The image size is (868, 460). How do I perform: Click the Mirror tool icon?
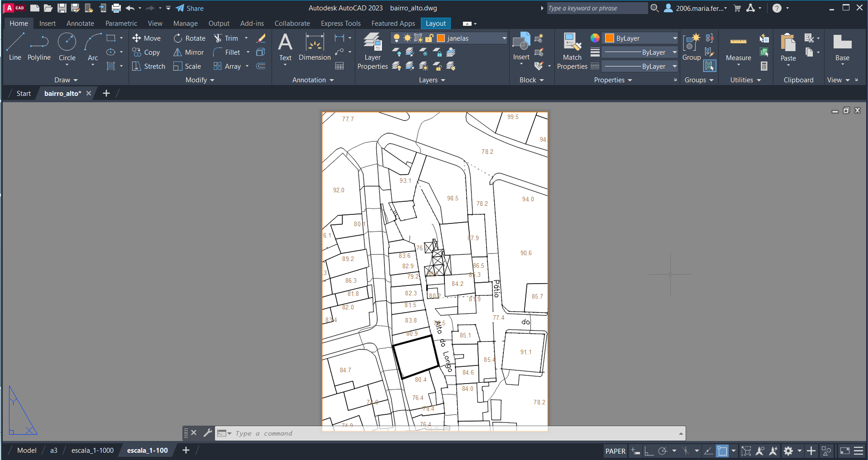pos(178,52)
